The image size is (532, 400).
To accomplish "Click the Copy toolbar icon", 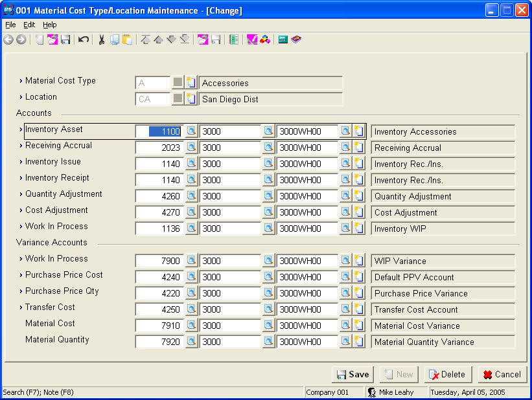I will pos(115,39).
